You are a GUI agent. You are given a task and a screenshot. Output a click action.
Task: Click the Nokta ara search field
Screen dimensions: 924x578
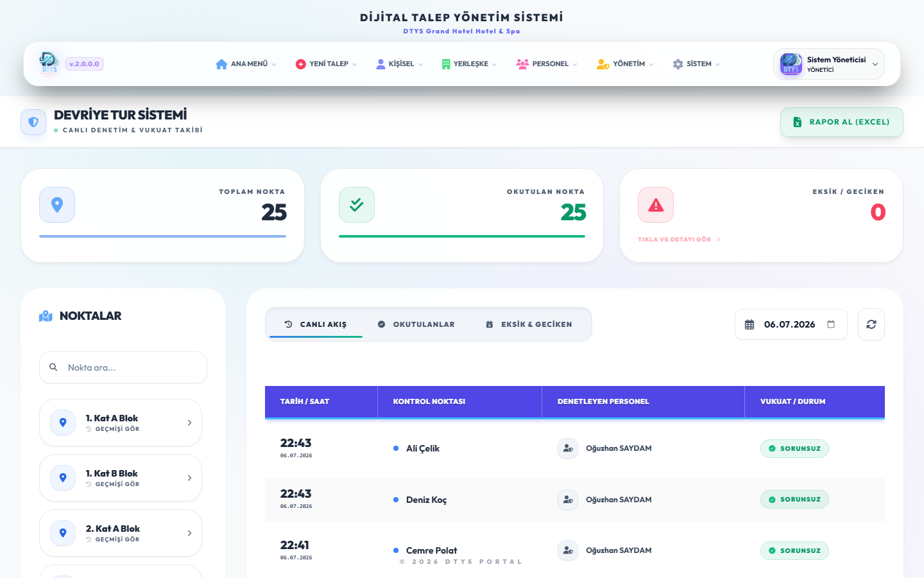pyautogui.click(x=123, y=367)
